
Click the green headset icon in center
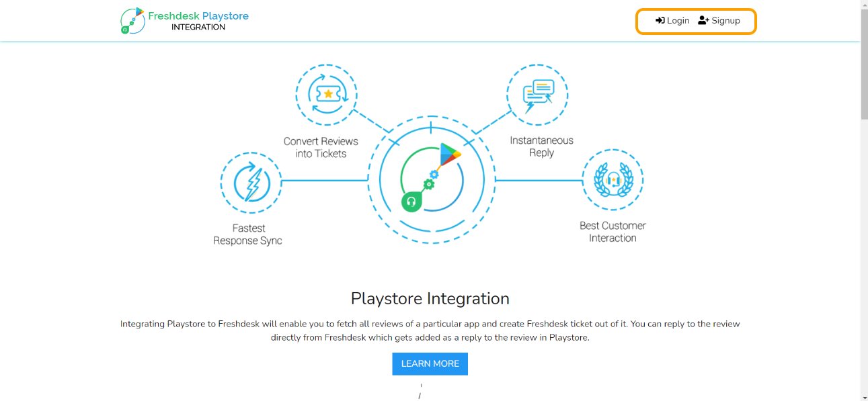point(411,202)
